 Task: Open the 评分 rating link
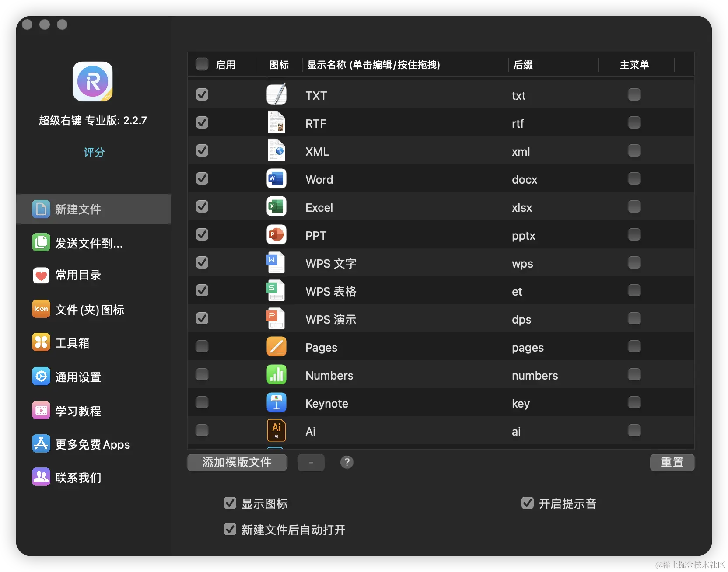tap(93, 152)
